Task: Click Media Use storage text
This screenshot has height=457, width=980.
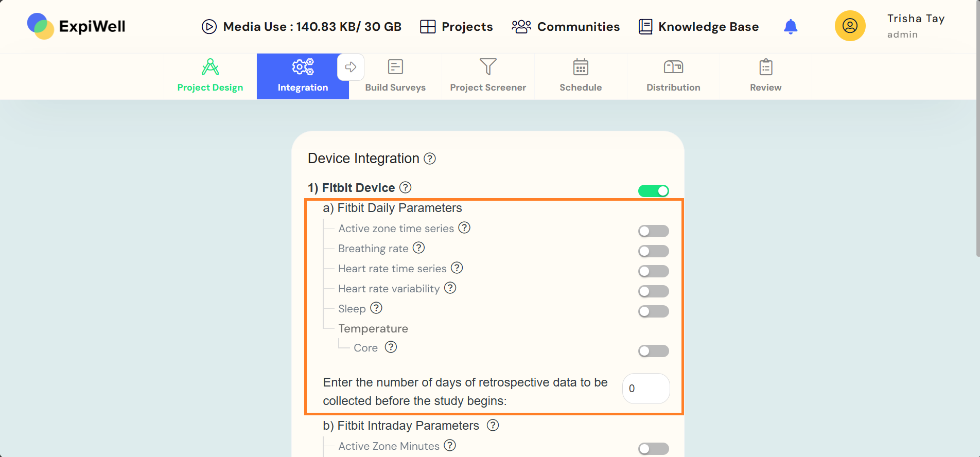Action: point(312,27)
